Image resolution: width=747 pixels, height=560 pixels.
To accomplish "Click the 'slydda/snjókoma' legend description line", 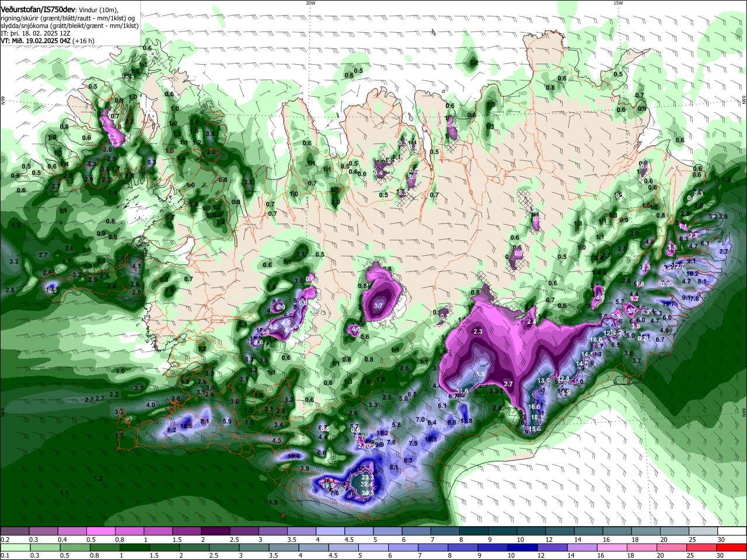I will 69,26.
